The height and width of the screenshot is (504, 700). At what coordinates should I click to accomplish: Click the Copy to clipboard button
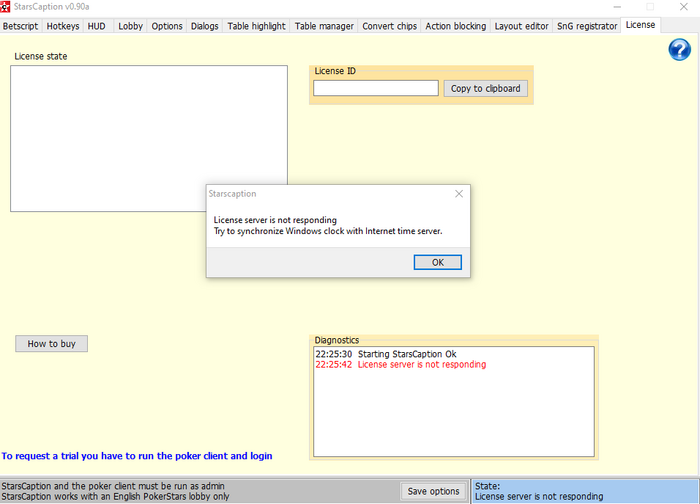(x=485, y=88)
